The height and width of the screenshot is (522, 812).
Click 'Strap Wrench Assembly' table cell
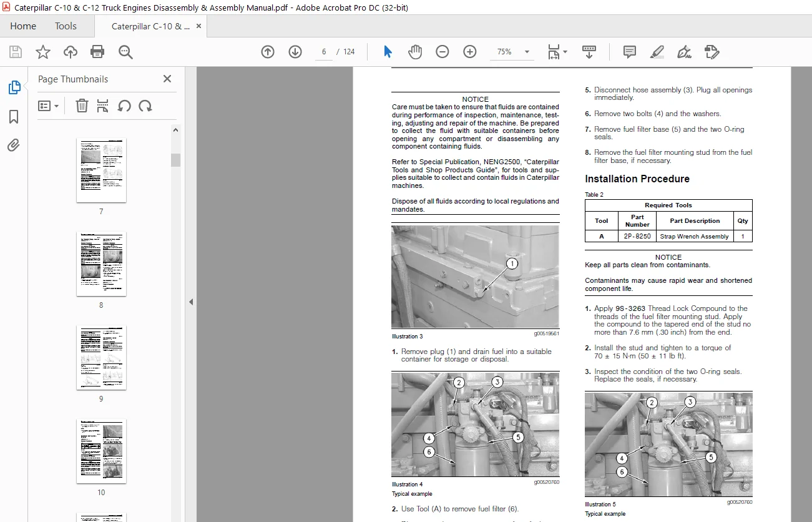tap(695, 237)
